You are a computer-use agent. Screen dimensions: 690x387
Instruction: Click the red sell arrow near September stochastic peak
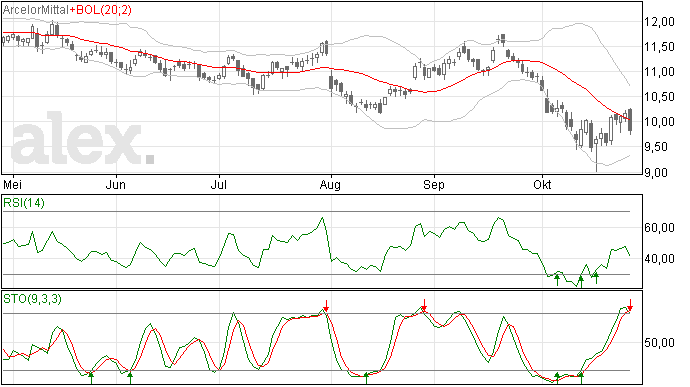pos(424,305)
